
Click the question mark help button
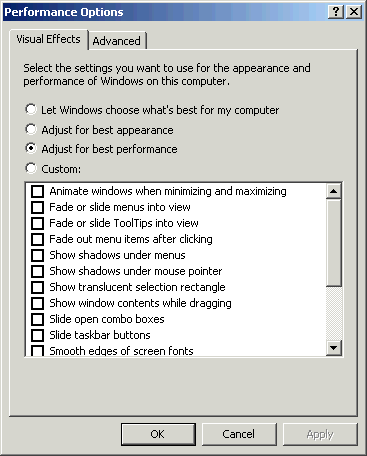336,12
